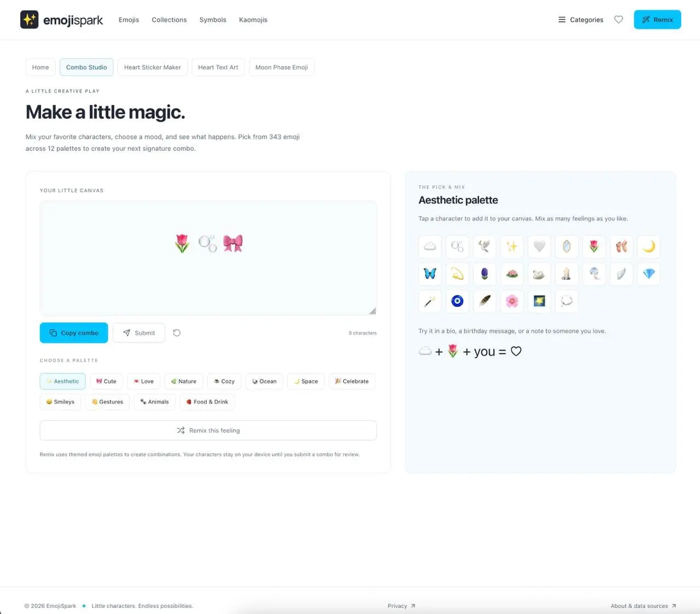Viewport: 700px width, 614px height.
Task: Click Remix this feeling button
Action: point(208,430)
